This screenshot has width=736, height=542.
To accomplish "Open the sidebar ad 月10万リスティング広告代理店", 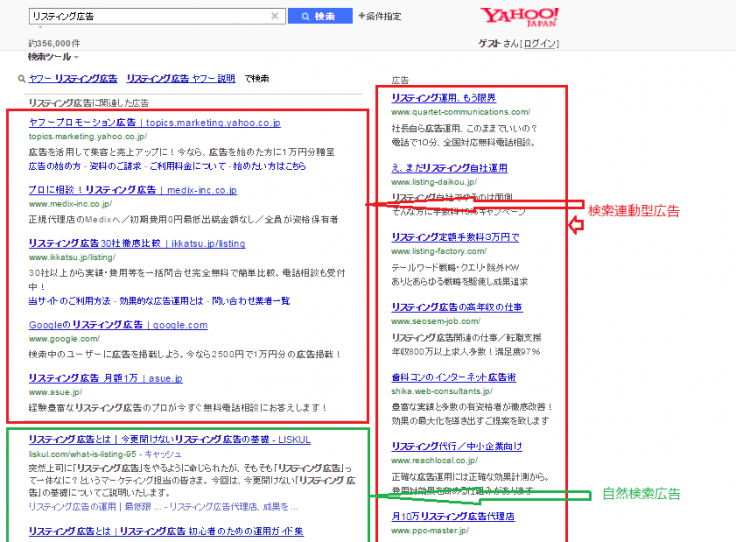I will click(453, 517).
